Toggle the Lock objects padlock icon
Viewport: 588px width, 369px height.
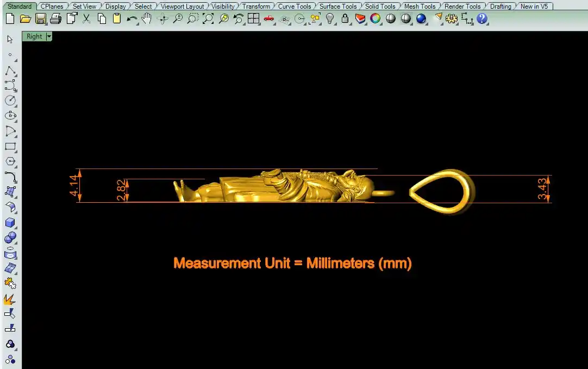pyautogui.click(x=345, y=19)
